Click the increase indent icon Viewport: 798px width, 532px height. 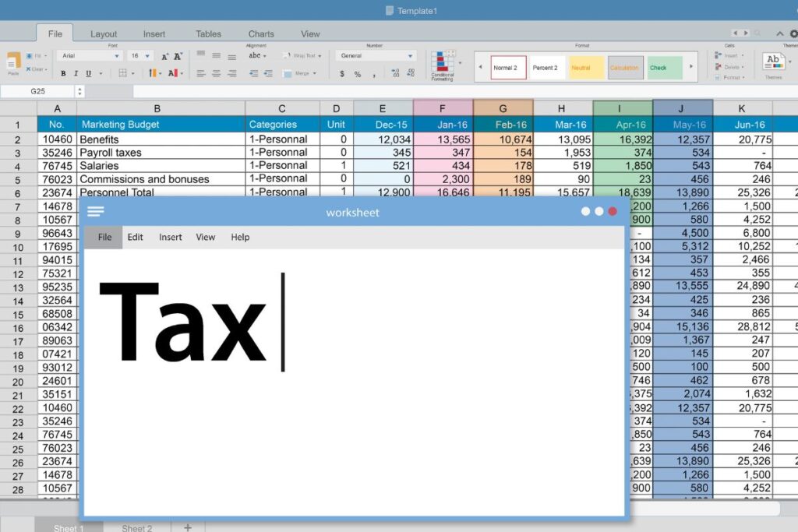268,74
